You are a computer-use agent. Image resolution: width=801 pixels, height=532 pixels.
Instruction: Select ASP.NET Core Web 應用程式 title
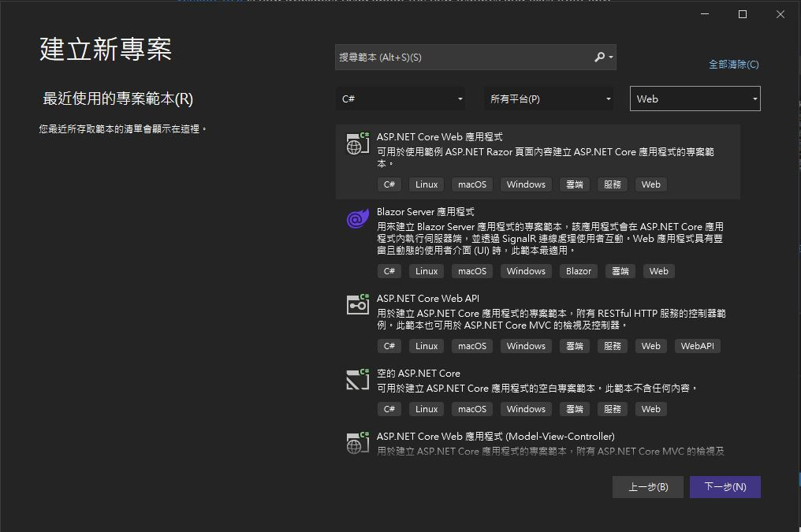439,137
